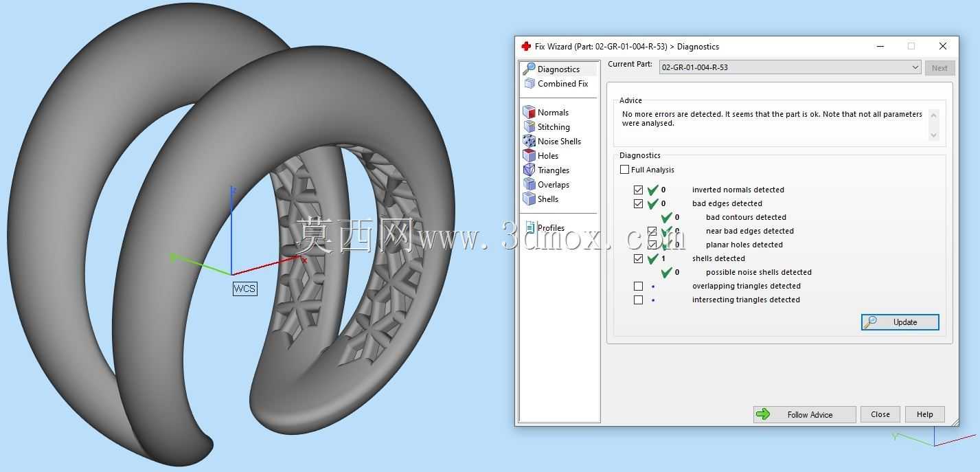Viewport: 980px width, 472px height.
Task: Toggle inverted normals detected checkbox
Action: [638, 190]
